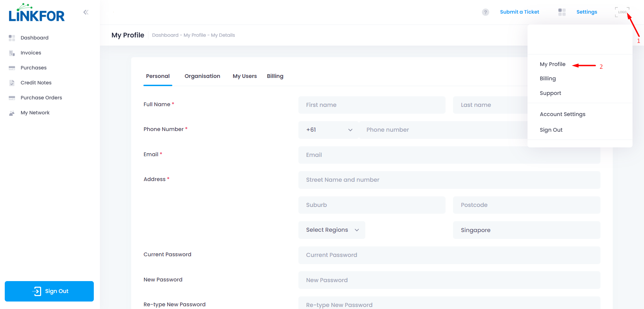The width and height of the screenshot is (644, 309).
Task: Open Credit Notes from the sidebar
Action: (36, 83)
